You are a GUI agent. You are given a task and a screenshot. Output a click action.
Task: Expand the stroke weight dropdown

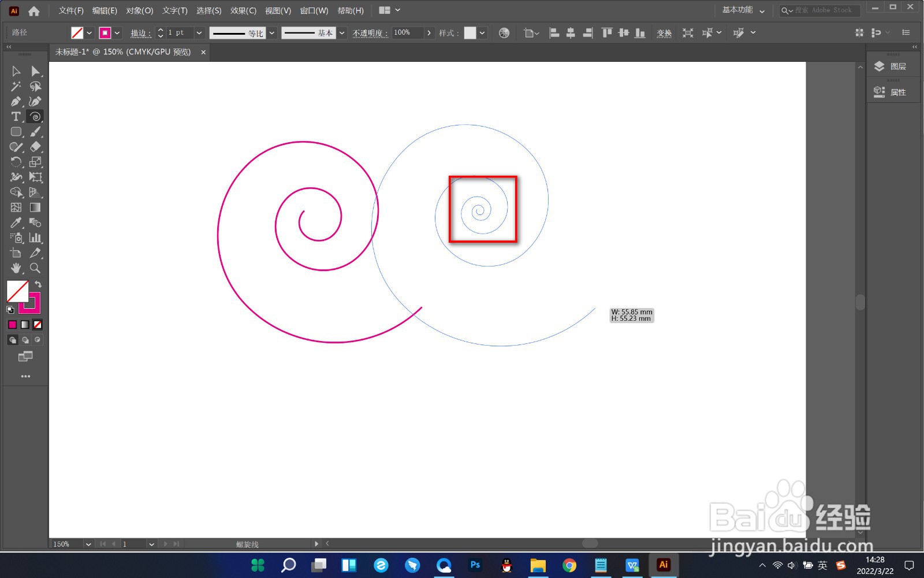point(199,33)
